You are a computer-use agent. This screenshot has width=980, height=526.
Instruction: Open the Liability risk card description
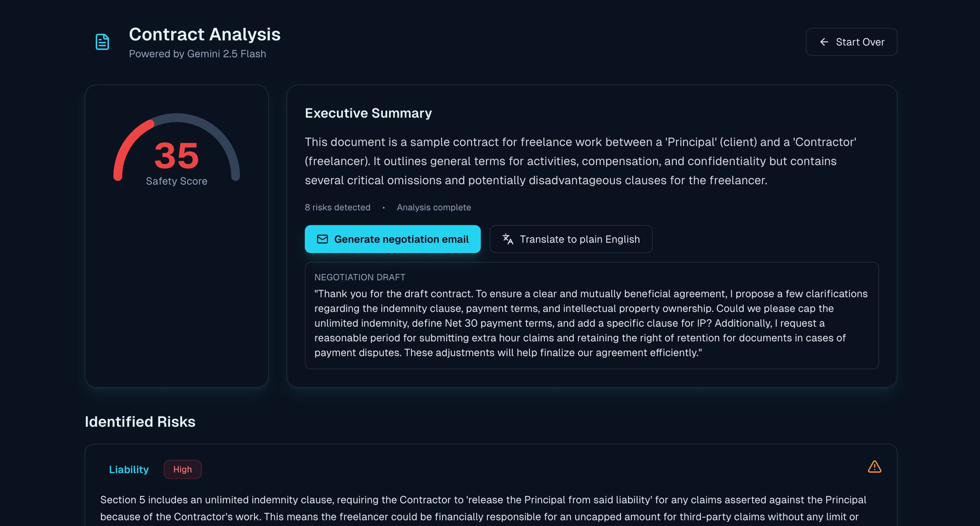(x=483, y=508)
